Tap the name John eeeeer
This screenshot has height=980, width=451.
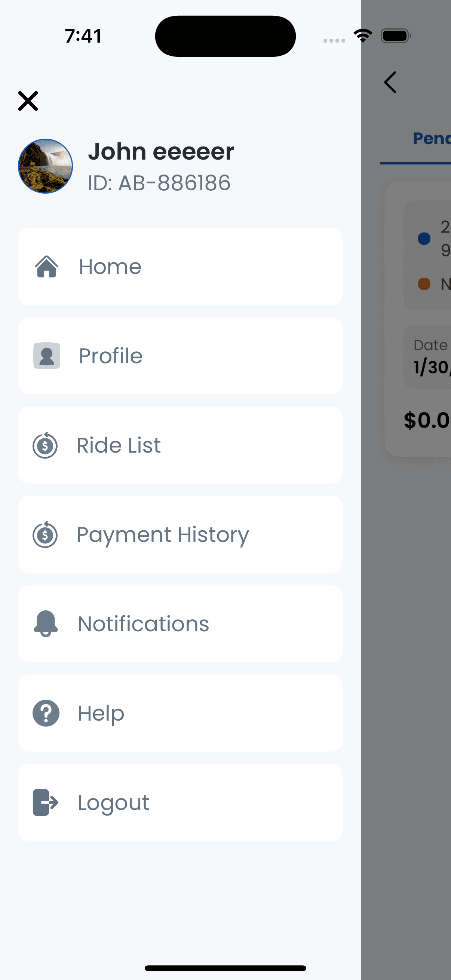pos(161,151)
